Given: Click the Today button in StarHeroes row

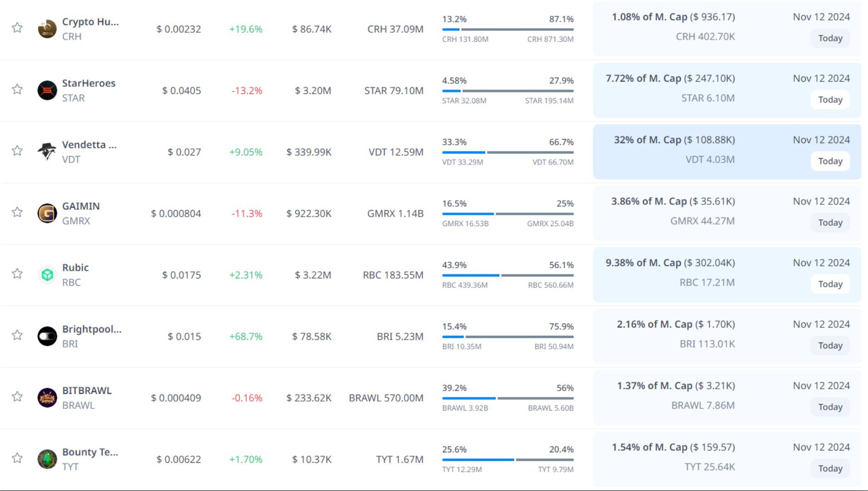Looking at the screenshot, I should tap(830, 100).
